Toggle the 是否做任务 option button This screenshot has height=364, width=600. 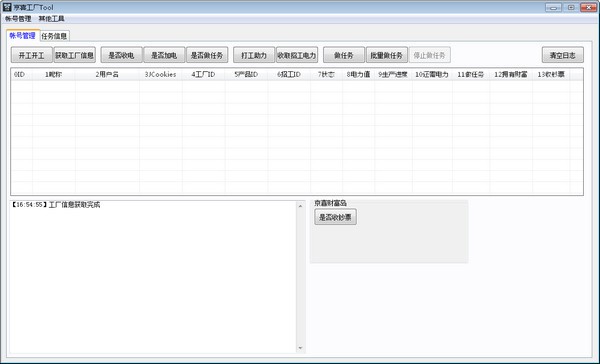coord(207,55)
